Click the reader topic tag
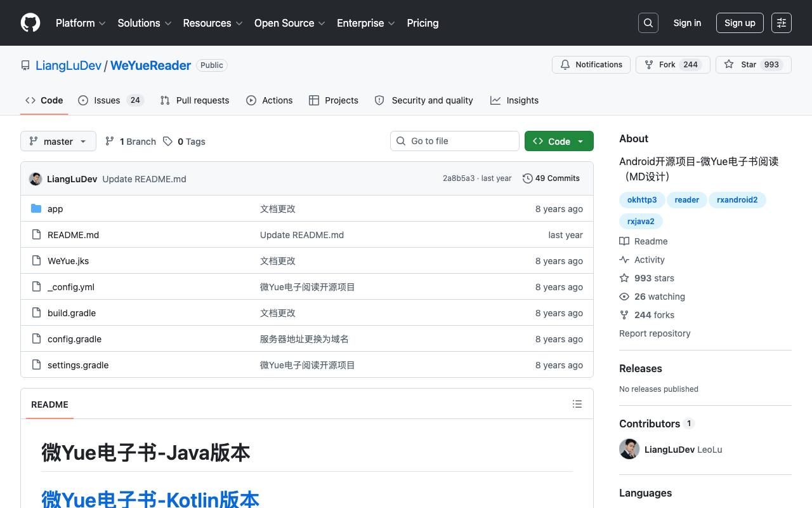 [687, 199]
